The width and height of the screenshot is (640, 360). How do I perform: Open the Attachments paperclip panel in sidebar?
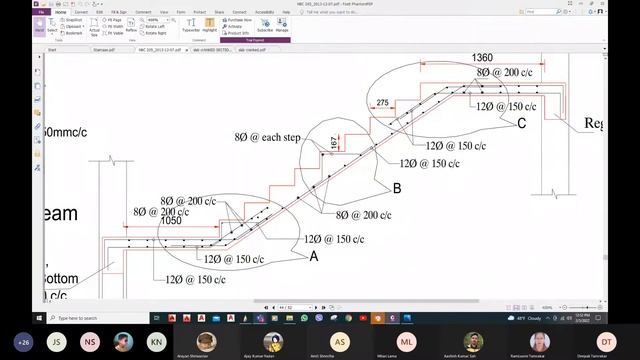38,127
